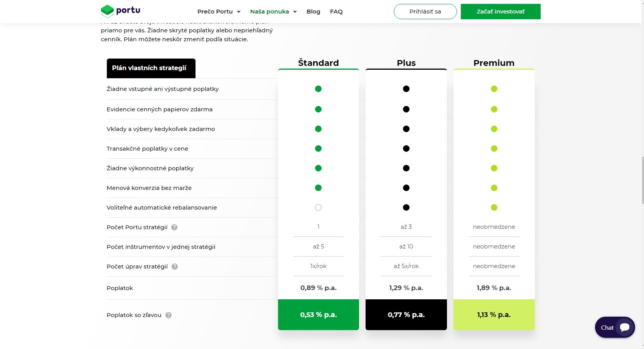Viewport: 644px width, 349px height.
Task: Click empty Štandard circle for automatické rebalansovanie
Action: [x=318, y=208]
